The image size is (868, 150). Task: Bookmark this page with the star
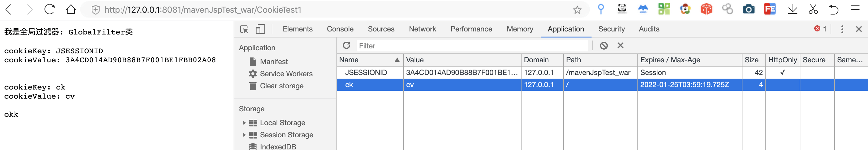pos(577,10)
